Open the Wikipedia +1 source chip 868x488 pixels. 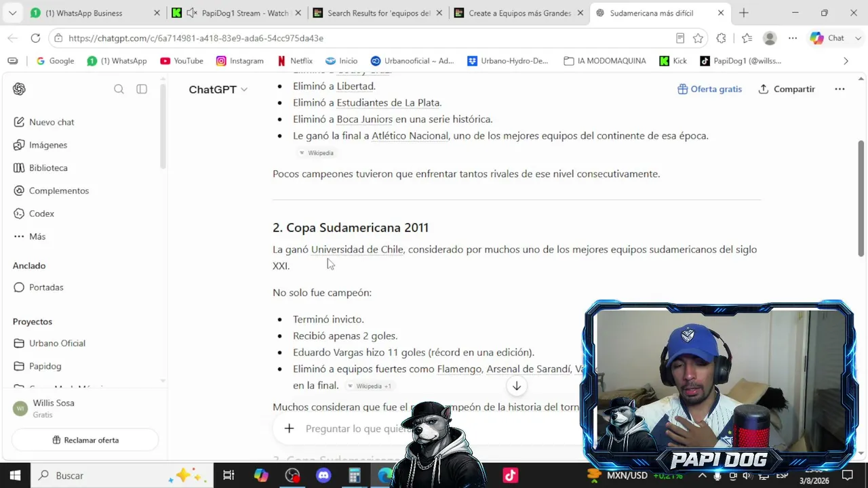click(x=370, y=386)
